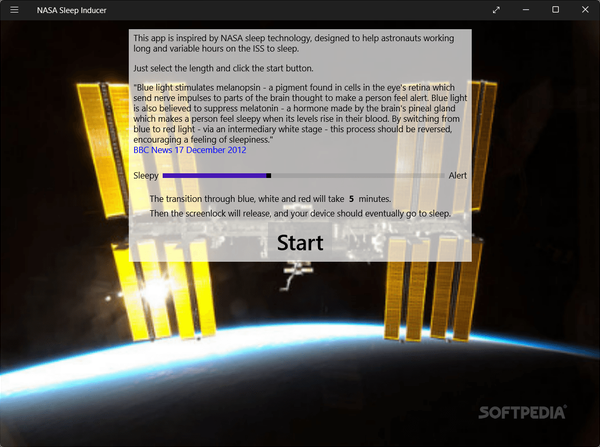Toggle full-screen expand arrows icon
Screen dimensions: 600x447
pos(496,10)
